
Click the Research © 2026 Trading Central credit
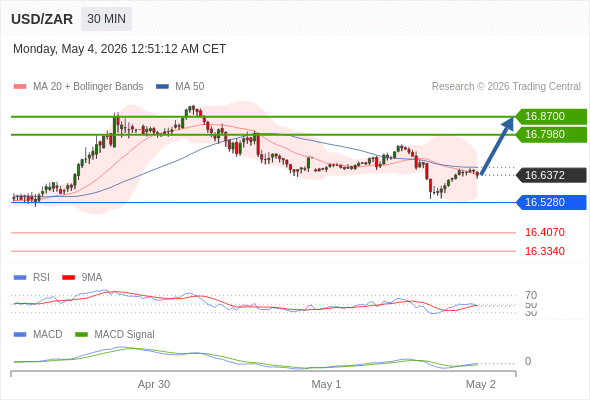pos(506,87)
